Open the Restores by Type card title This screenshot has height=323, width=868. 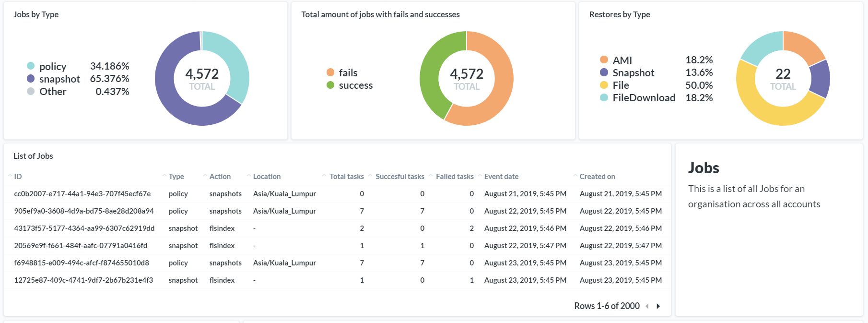(620, 14)
